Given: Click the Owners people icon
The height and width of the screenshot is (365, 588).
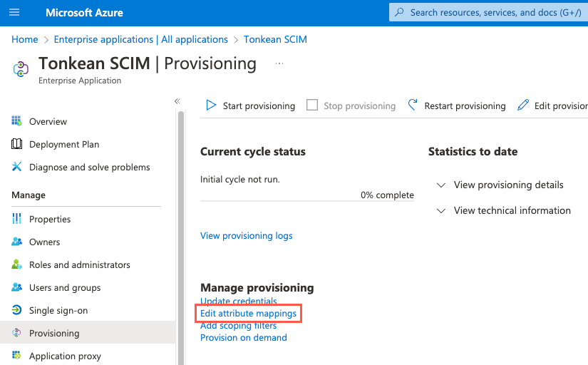Looking at the screenshot, I should pyautogui.click(x=16, y=242).
